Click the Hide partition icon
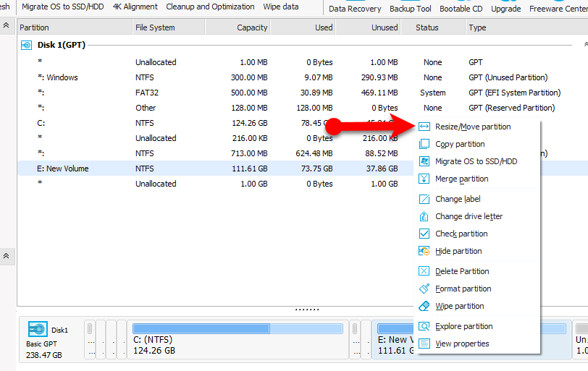Screen dimensions: 588x371 [424, 251]
